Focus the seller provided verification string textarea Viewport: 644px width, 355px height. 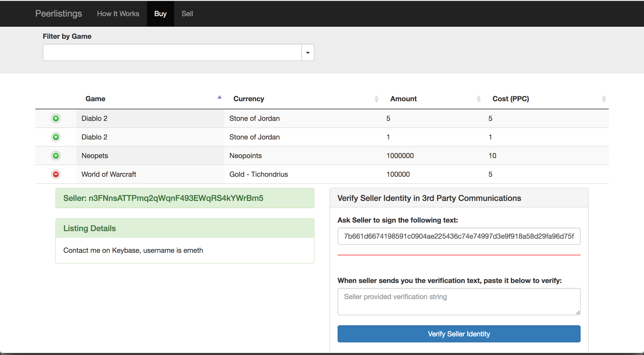point(459,301)
